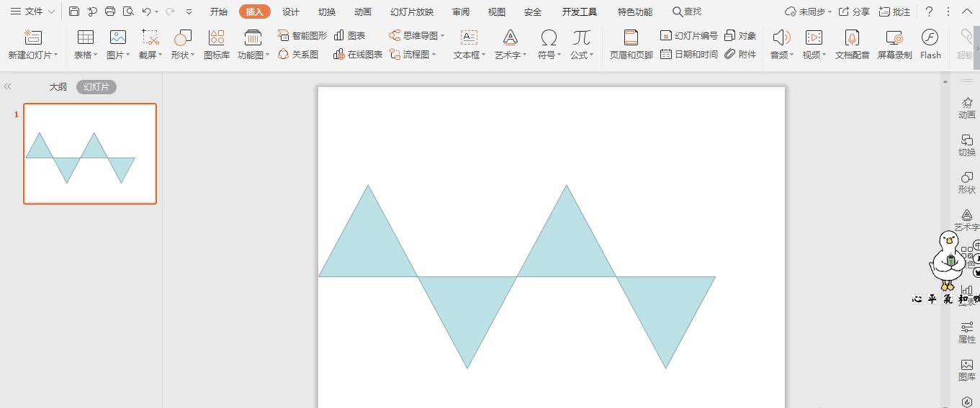
Task: Click the 分享 share button
Action: click(854, 12)
